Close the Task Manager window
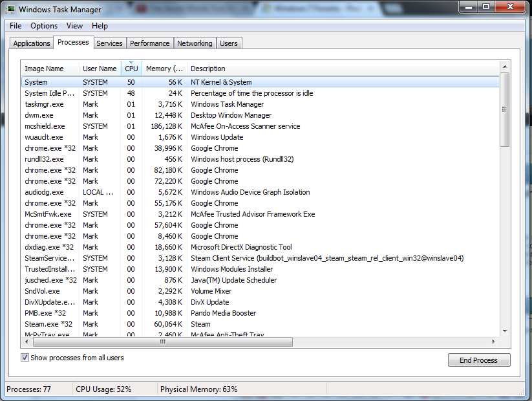The image size is (532, 401). (510, 6)
